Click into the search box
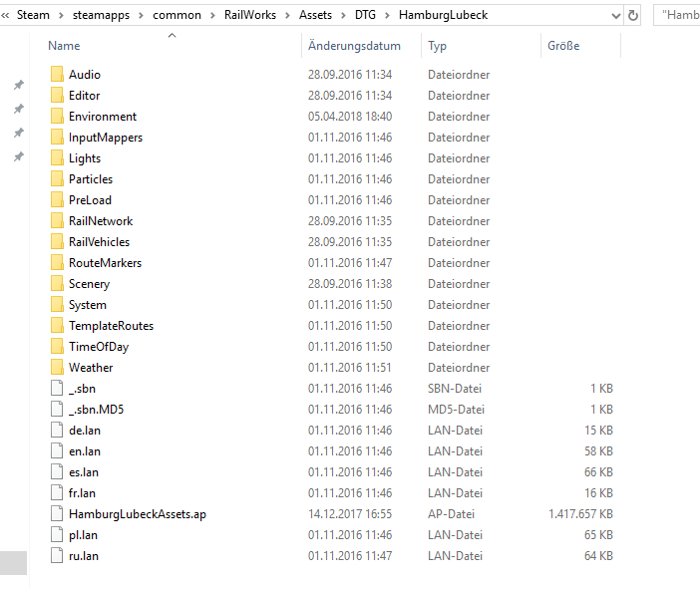 [677, 16]
